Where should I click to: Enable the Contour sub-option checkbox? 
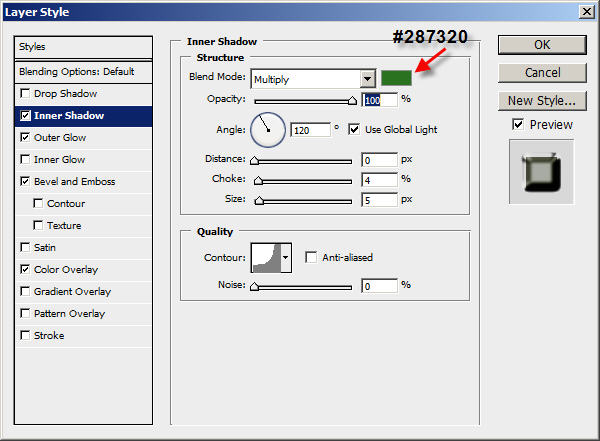pos(38,203)
